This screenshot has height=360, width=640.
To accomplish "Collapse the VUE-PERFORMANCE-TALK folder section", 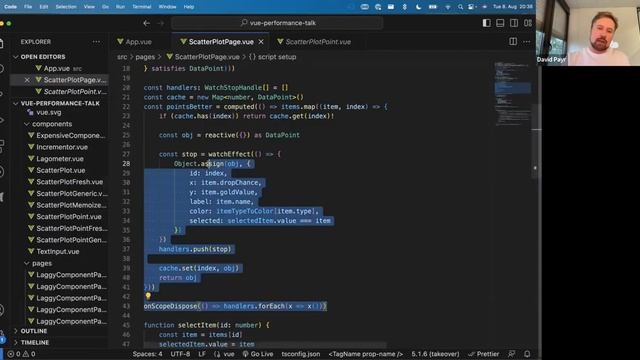I will tap(16, 103).
